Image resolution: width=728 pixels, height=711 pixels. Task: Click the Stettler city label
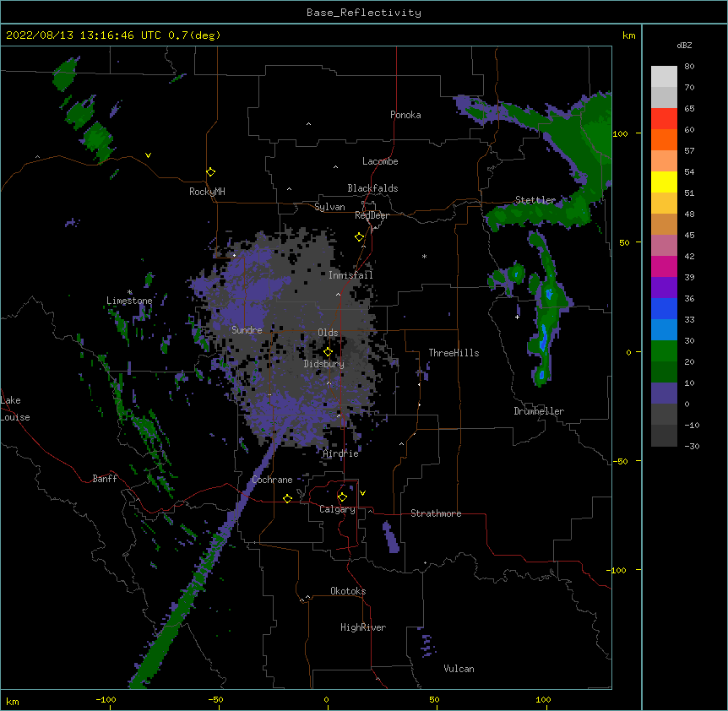pyautogui.click(x=535, y=200)
